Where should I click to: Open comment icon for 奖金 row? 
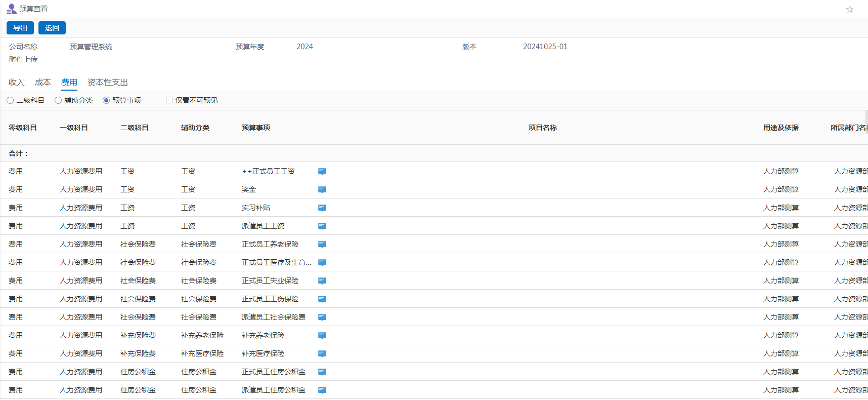[322, 190]
